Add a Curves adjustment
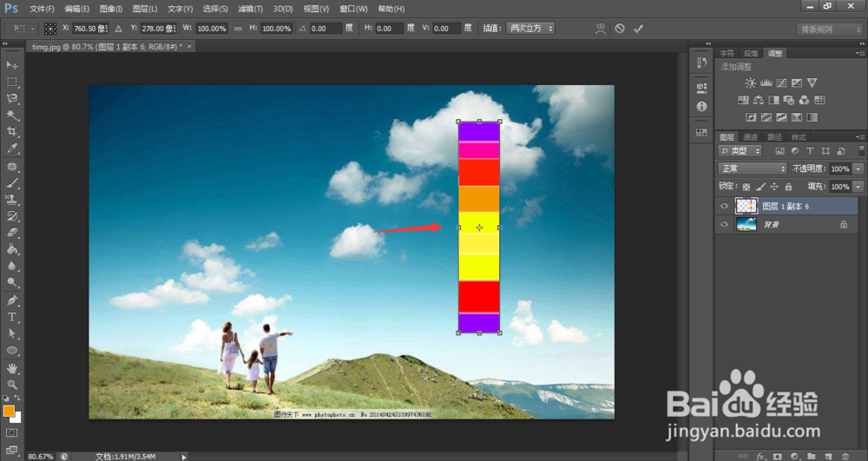868x461 pixels. coord(781,83)
